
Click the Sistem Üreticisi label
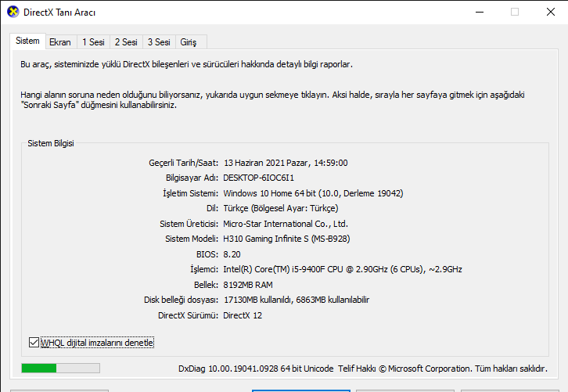click(x=189, y=224)
